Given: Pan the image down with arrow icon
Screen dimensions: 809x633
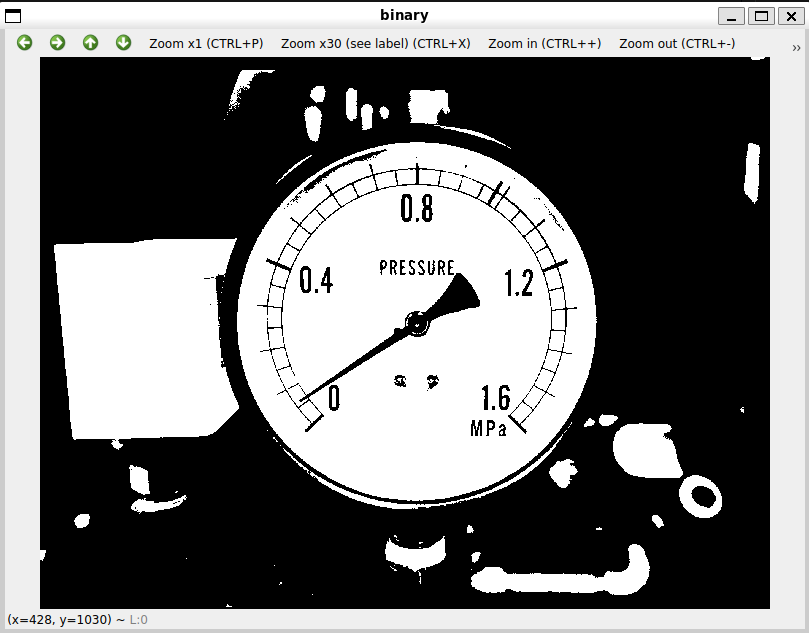Looking at the screenshot, I should [124, 43].
